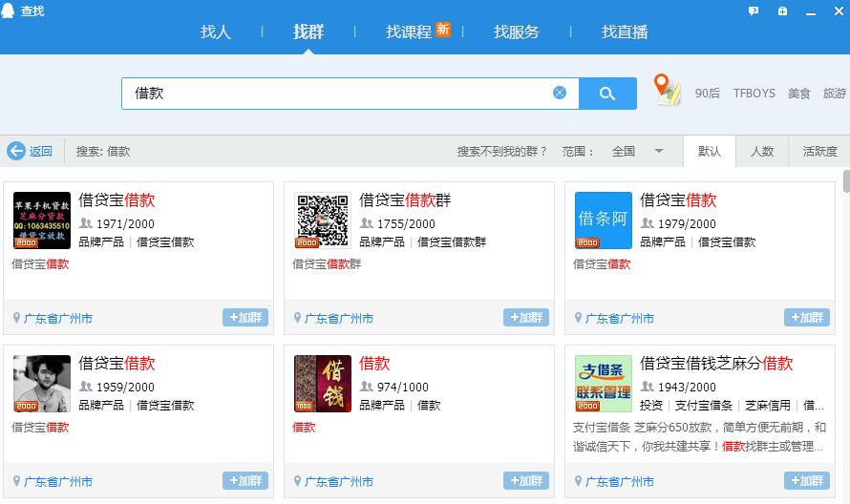The image size is (850, 504).
Task: Select the 找群 tab
Action: coord(308,31)
